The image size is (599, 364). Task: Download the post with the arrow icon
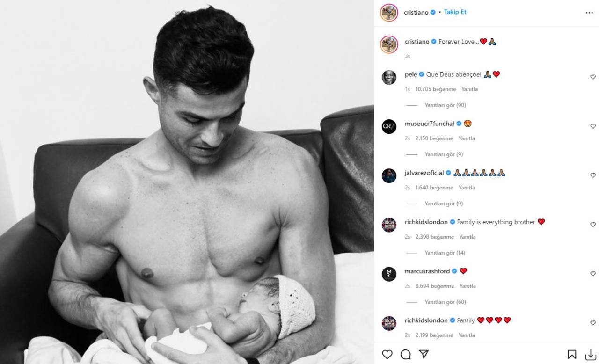tap(590, 354)
